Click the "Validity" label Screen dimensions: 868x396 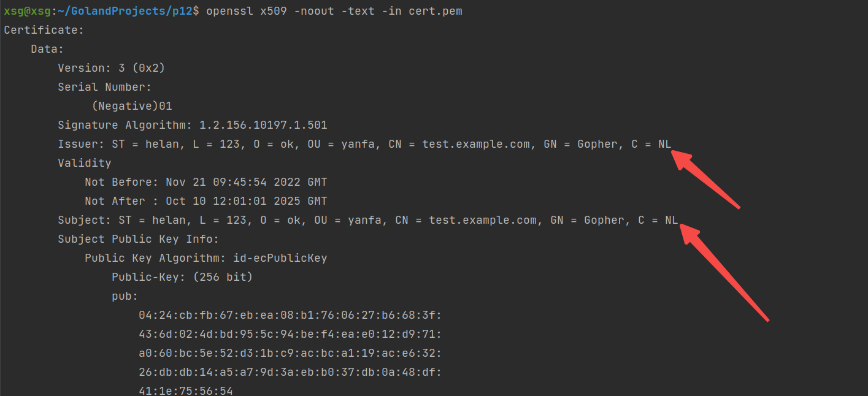[x=85, y=163]
